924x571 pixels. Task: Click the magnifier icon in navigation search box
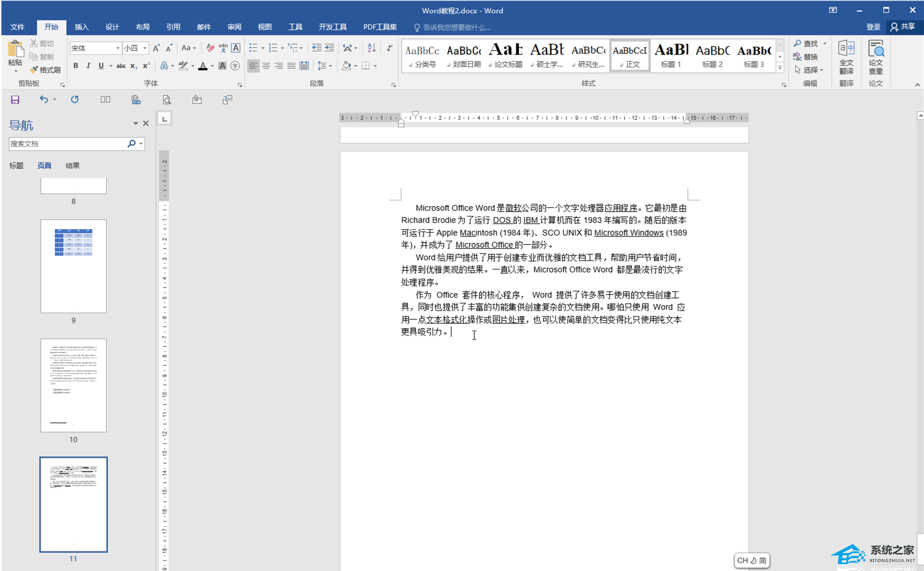pos(131,144)
